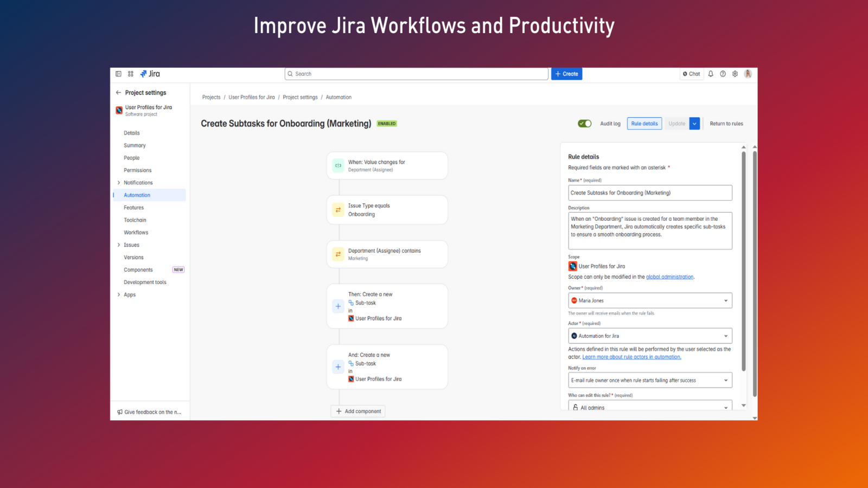Click the Update button dropdown arrow

click(x=694, y=124)
